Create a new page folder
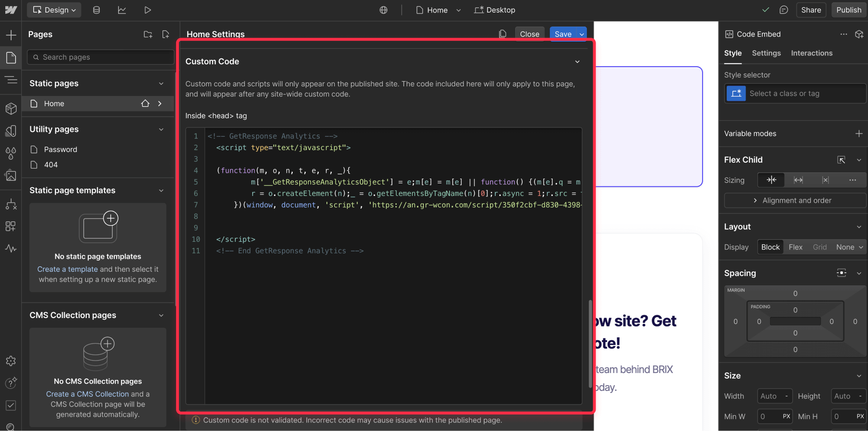This screenshot has height=431, width=868. [x=148, y=34]
